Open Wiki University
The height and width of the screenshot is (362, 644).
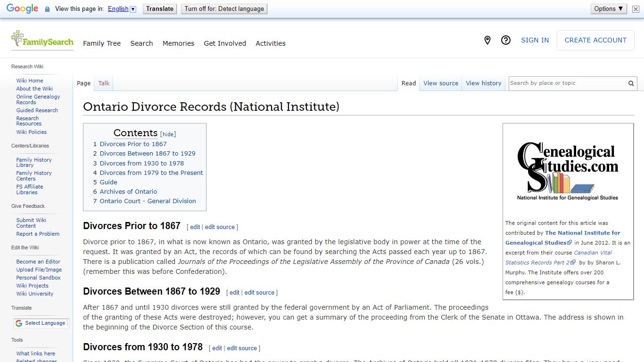point(35,294)
